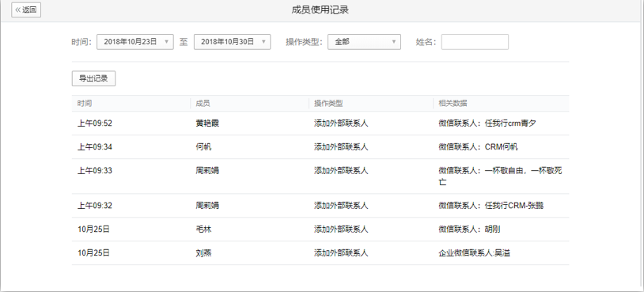
Task: Click the 返回 back button
Action: pos(26,9)
